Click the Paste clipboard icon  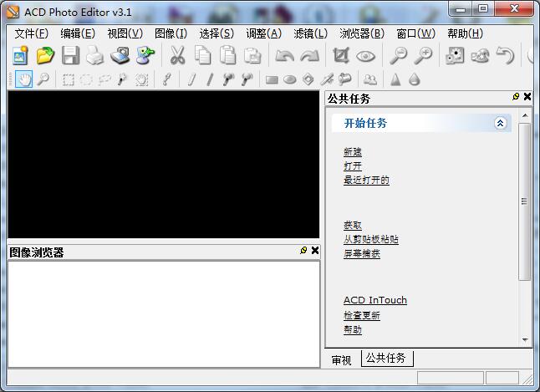(227, 55)
